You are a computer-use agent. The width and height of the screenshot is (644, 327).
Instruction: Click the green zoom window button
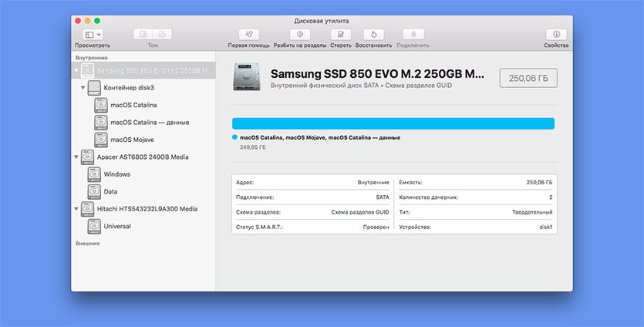click(x=97, y=21)
